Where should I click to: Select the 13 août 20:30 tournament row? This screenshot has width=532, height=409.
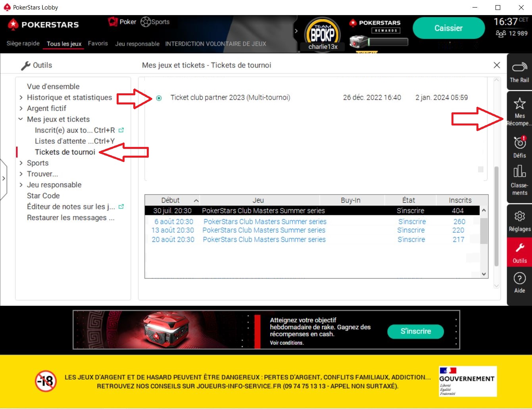point(313,230)
